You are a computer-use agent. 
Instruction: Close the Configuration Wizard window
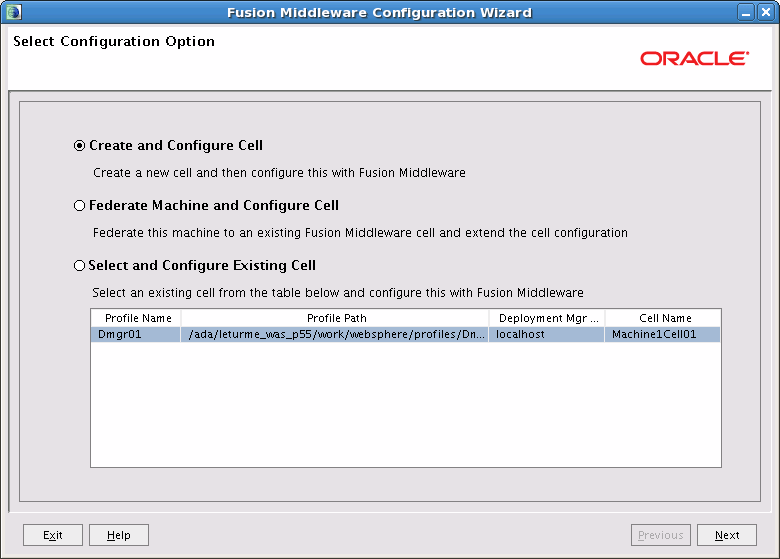(766, 12)
